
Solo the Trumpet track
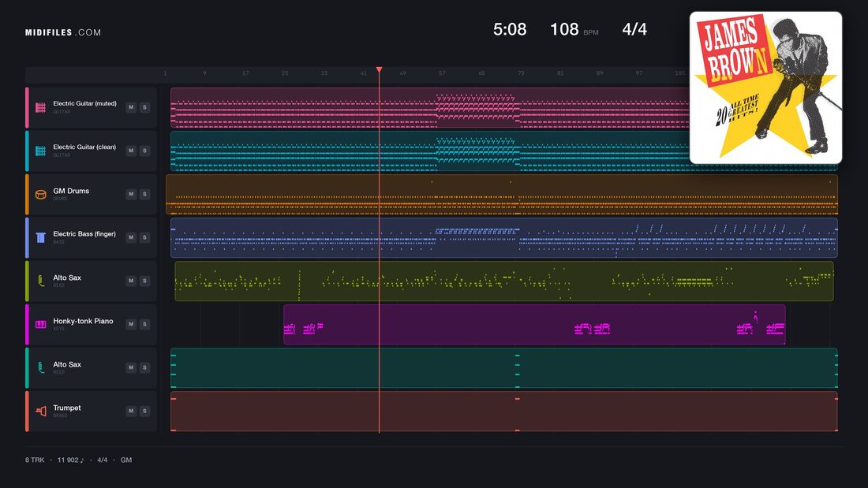coord(144,411)
